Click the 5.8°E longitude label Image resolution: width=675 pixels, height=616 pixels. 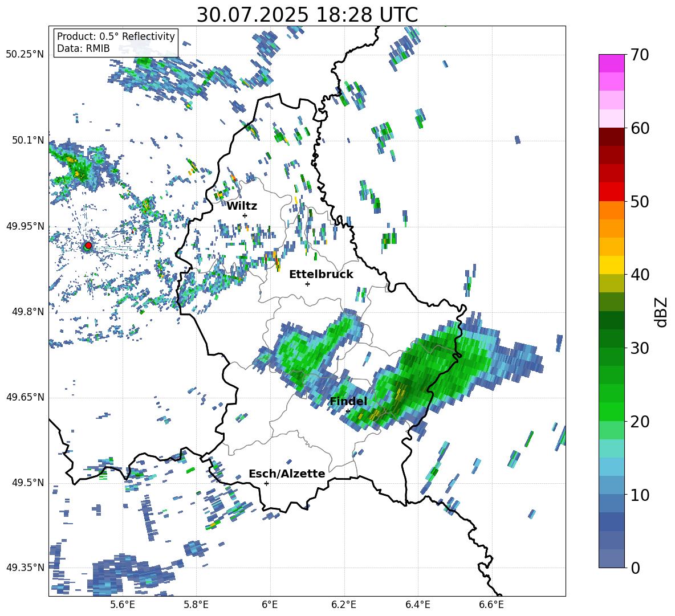[196, 605]
